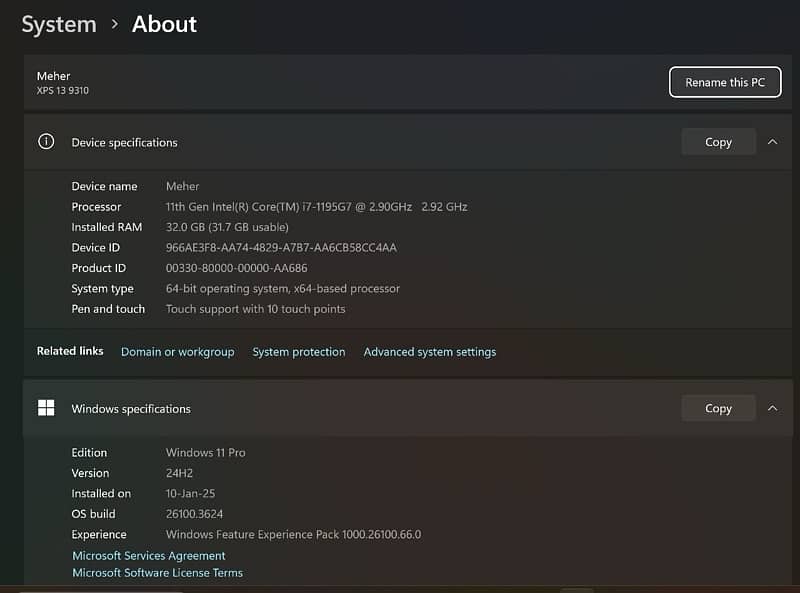
Task: Copy the Device specifications
Action: pyautogui.click(x=718, y=142)
